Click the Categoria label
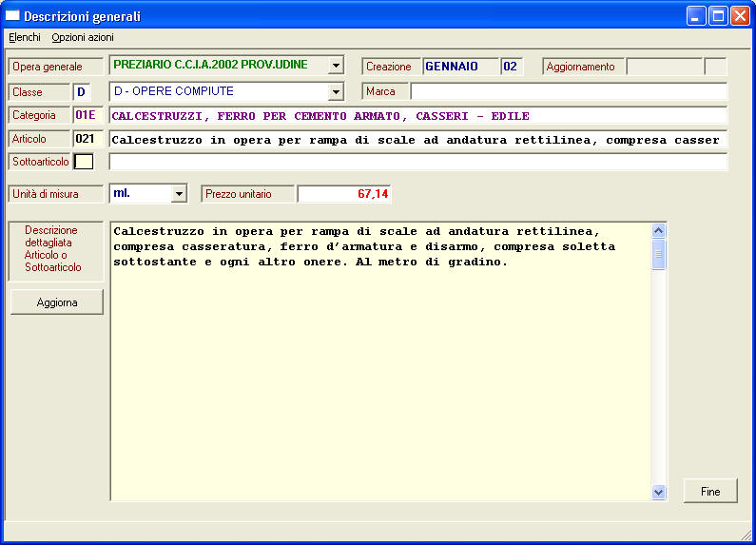The width and height of the screenshot is (756, 545). pyautogui.click(x=39, y=115)
